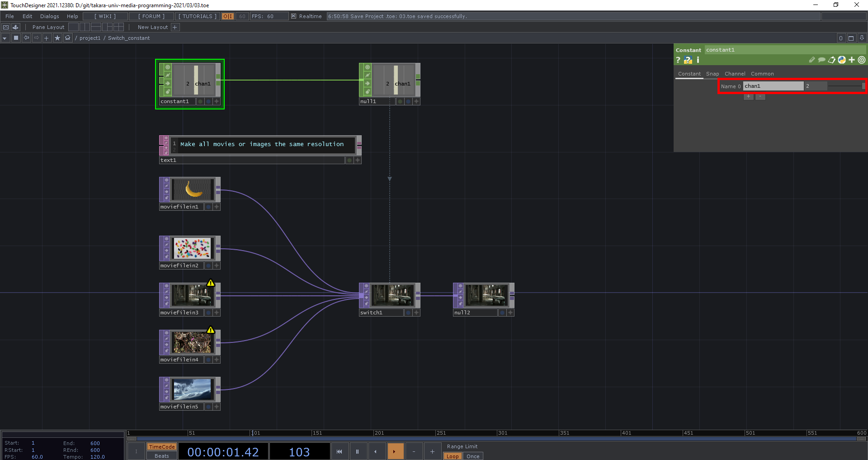Image resolution: width=868 pixels, height=460 pixels.
Task: Open Python help for constant1 operator
Action: 688,60
